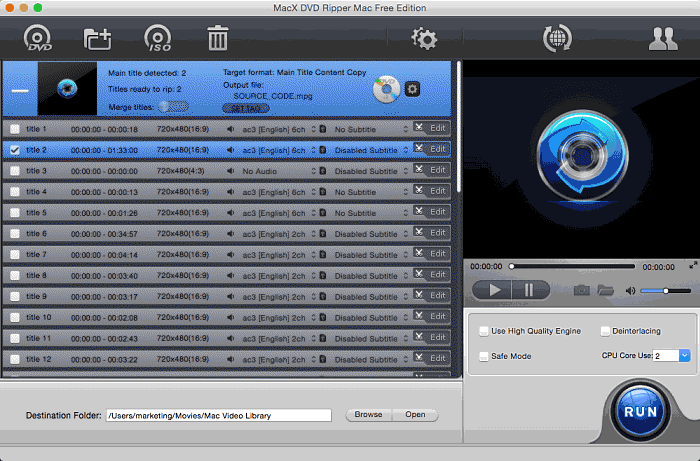The image size is (700, 461).
Task: Take a snapshot with the camera icon
Action: pos(581,291)
